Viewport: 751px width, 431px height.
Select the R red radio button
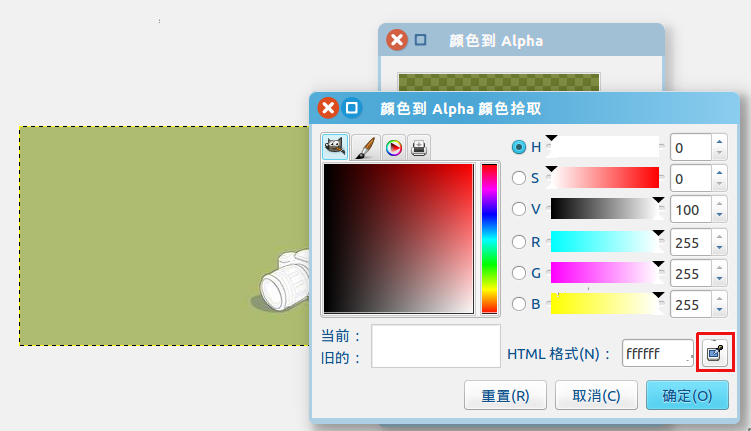pyautogui.click(x=519, y=242)
